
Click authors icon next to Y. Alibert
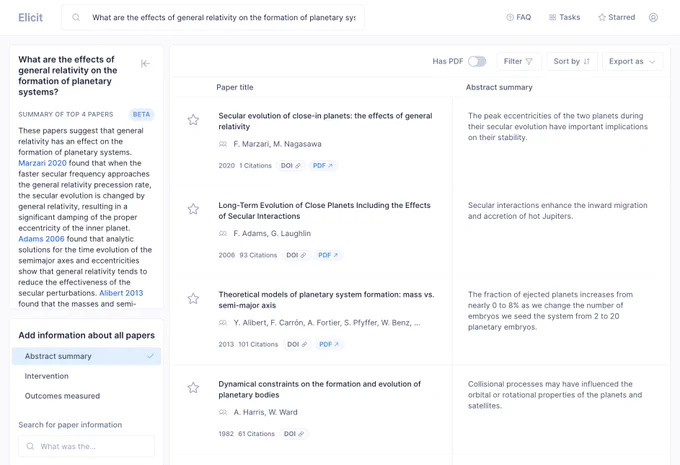point(223,323)
